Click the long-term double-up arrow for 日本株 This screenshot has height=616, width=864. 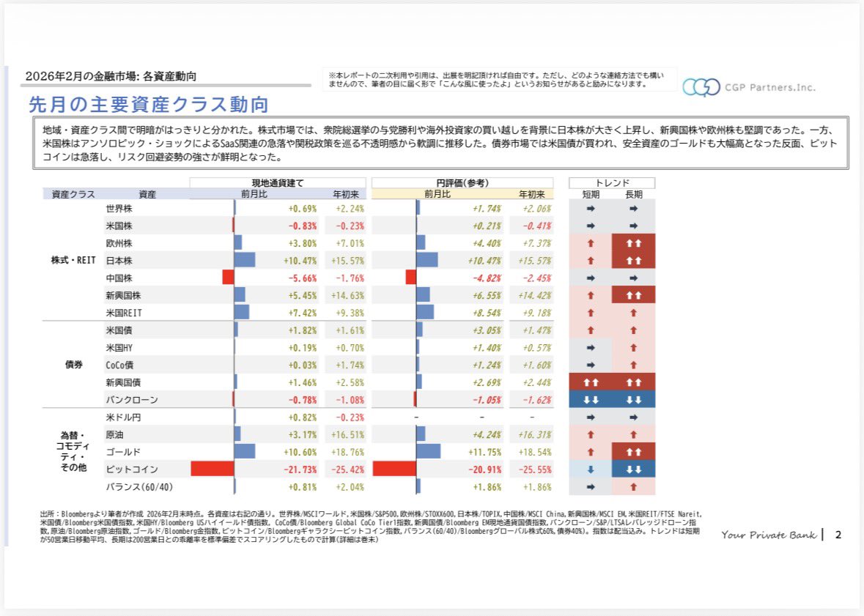click(633, 261)
